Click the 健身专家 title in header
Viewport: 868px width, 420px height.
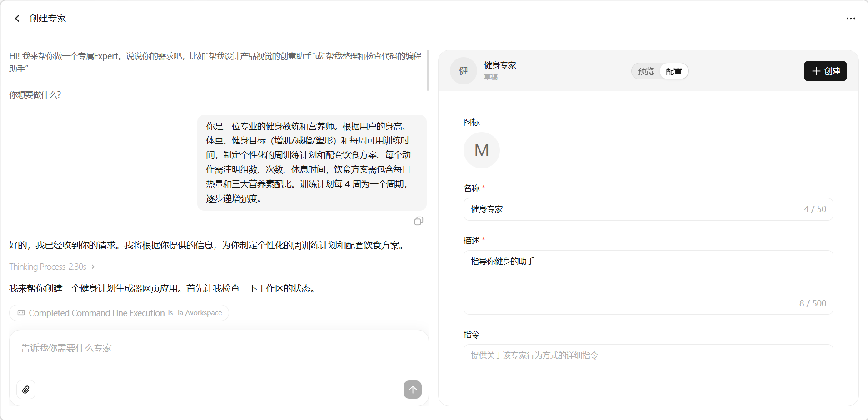(x=499, y=65)
